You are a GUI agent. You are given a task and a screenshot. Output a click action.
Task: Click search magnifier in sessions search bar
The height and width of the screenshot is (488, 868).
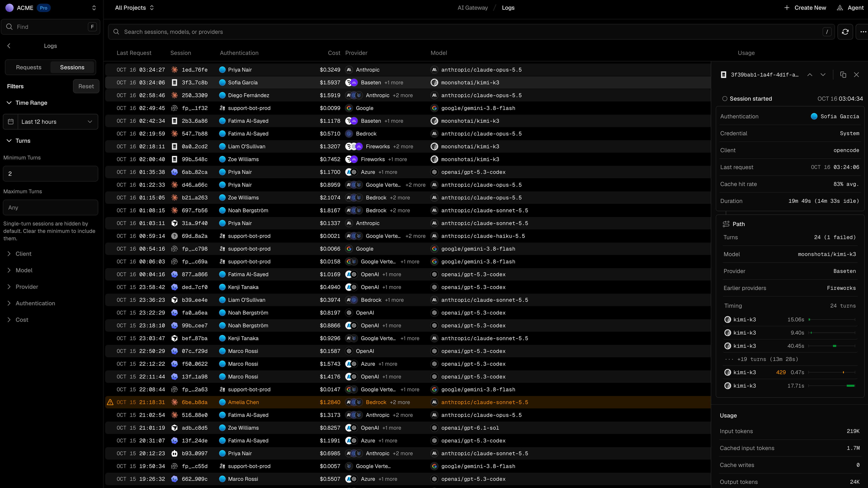[x=116, y=32]
